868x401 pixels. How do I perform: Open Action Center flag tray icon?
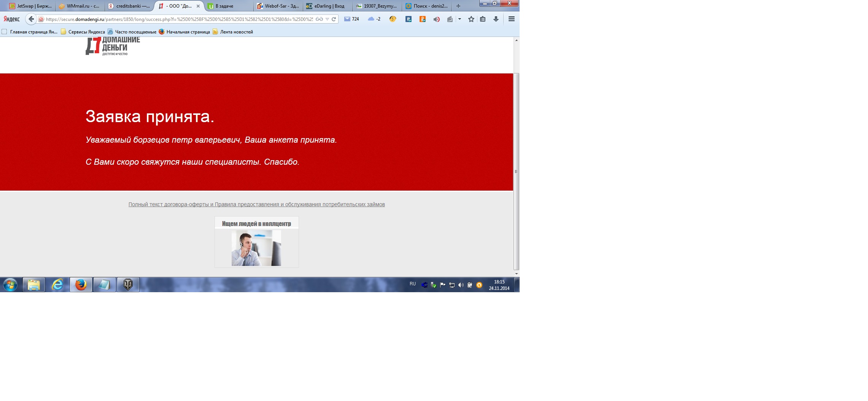[x=442, y=285]
